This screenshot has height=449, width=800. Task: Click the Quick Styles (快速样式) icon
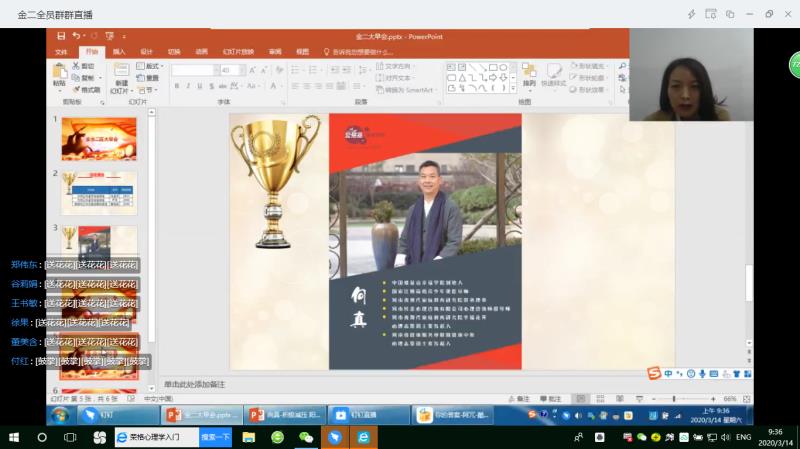click(x=553, y=73)
